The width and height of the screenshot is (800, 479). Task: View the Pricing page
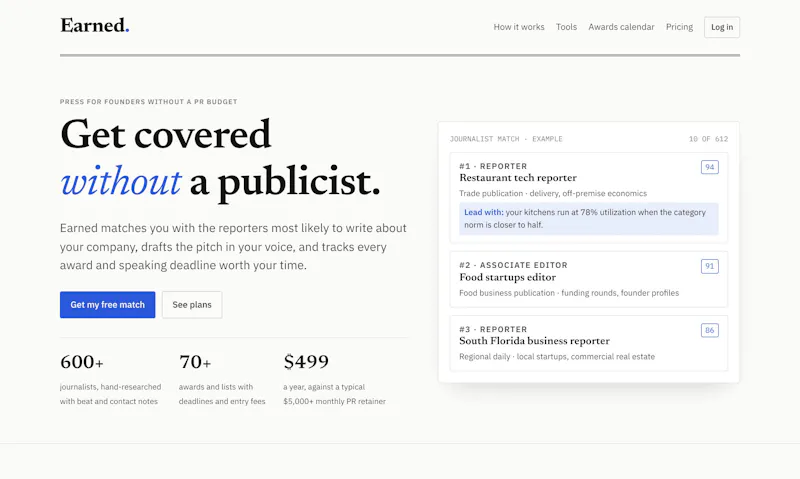point(679,27)
